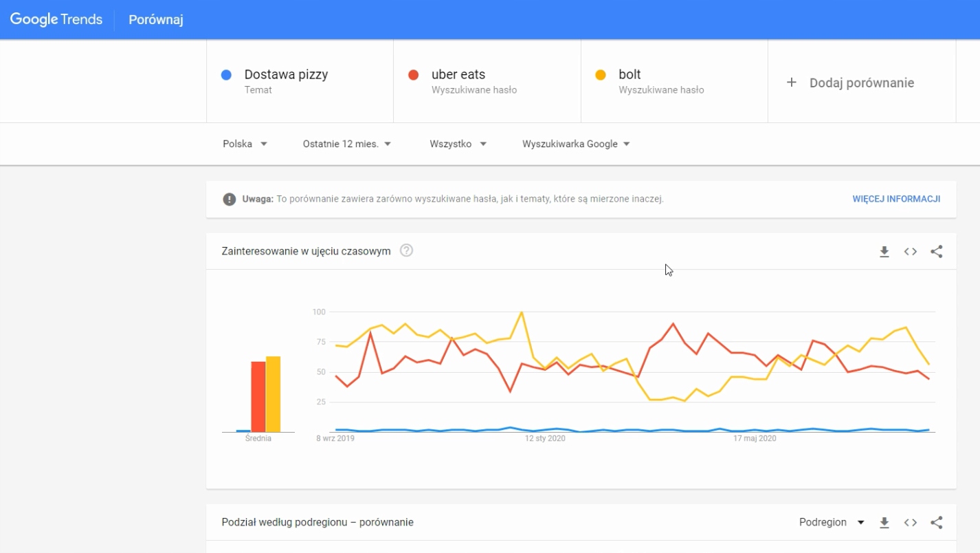Click Dodaj porównanie to add term
The width and height of the screenshot is (980, 553).
coord(850,83)
